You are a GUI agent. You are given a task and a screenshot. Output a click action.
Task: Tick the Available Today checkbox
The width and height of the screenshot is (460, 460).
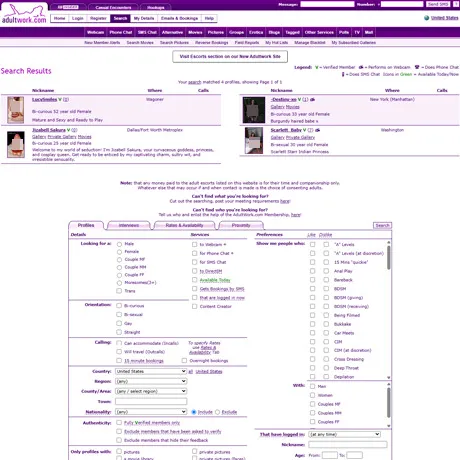[x=195, y=280]
